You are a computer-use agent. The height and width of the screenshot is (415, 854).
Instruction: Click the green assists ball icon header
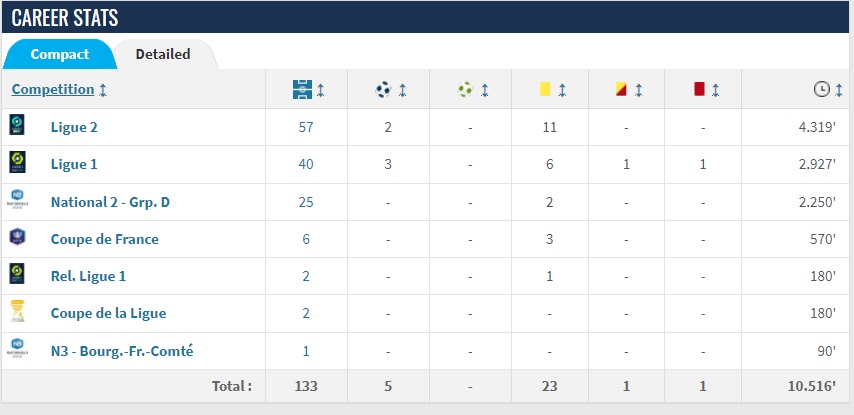click(x=465, y=89)
